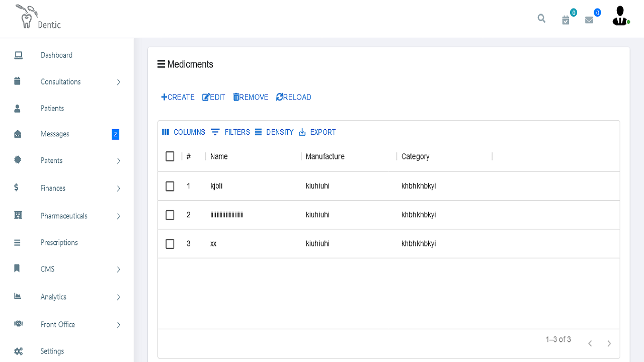Click the user avatar profile icon
Screen dimensions: 644x362
click(620, 16)
